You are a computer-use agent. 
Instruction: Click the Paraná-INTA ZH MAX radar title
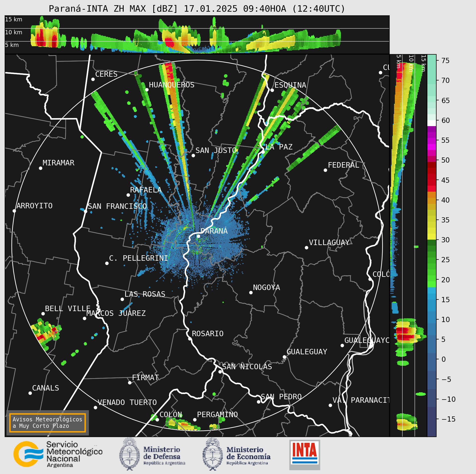[x=197, y=9]
